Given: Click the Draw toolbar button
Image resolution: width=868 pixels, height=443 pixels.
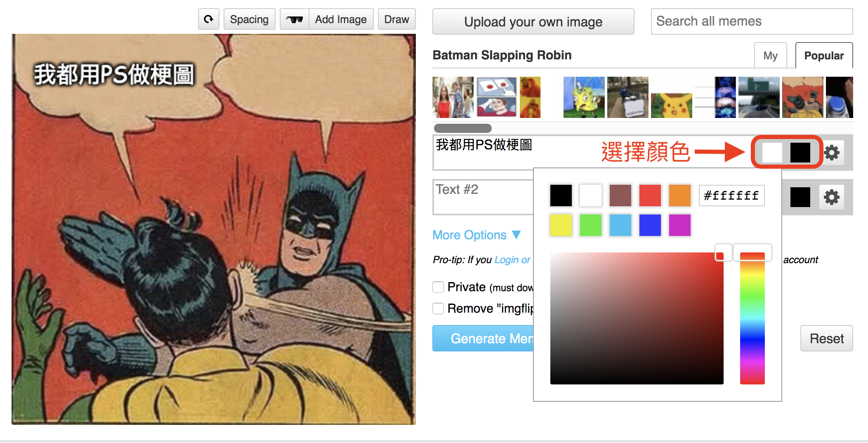Looking at the screenshot, I should pos(396,19).
